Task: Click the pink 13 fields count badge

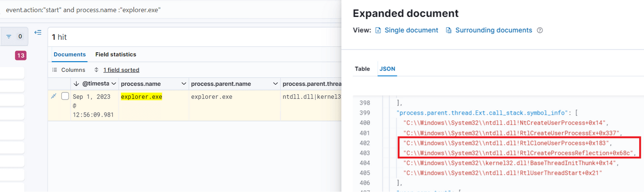Action: (21, 55)
